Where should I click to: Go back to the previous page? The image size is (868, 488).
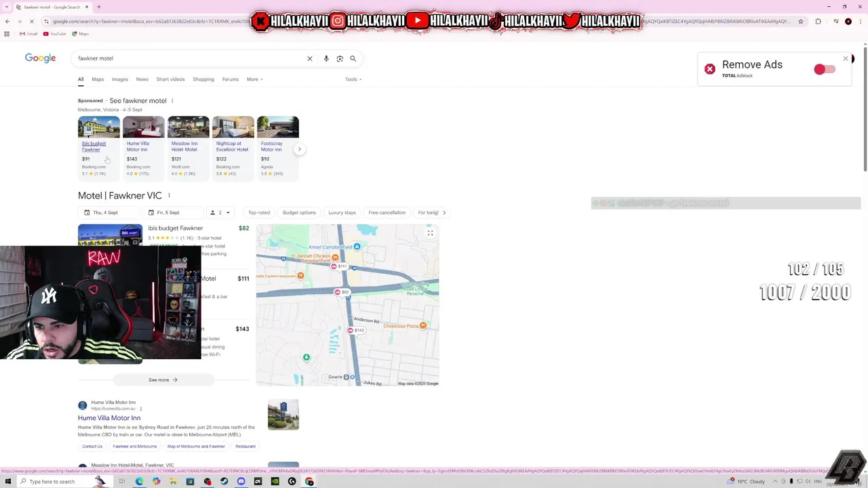pos(7,21)
